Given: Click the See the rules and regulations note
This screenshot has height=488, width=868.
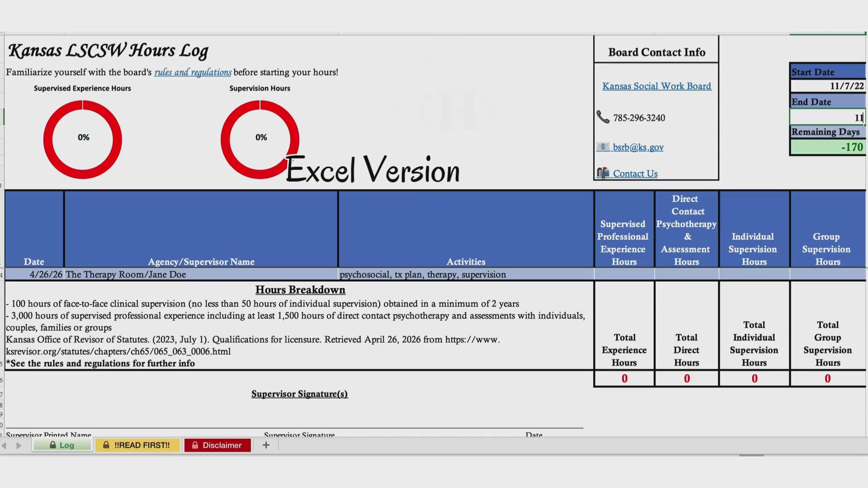Looking at the screenshot, I should coord(100,363).
